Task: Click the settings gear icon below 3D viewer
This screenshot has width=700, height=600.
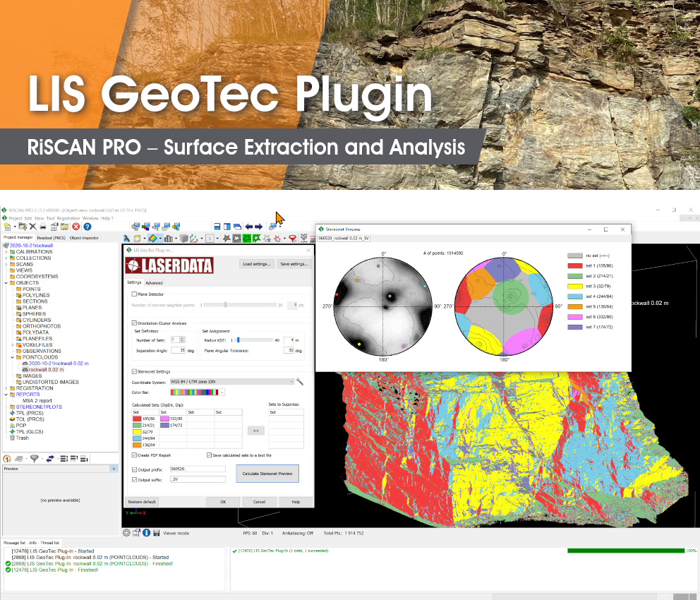Action: click(127, 533)
